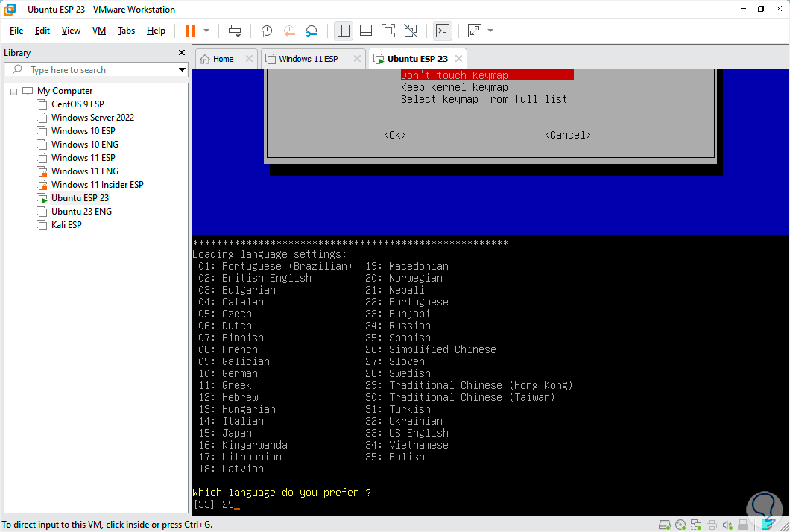The image size is (790, 532).
Task: Toggle the console view icon
Action: 443,31
